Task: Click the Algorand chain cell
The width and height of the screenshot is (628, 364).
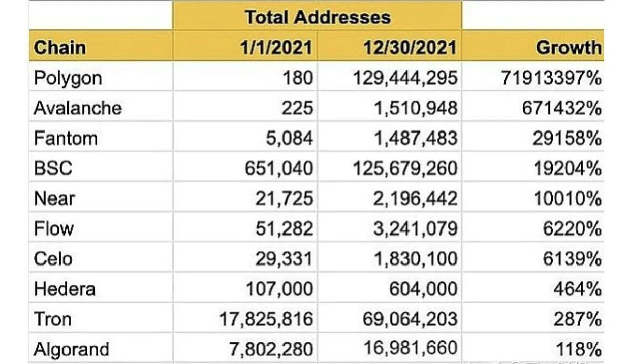Action: coord(71,349)
